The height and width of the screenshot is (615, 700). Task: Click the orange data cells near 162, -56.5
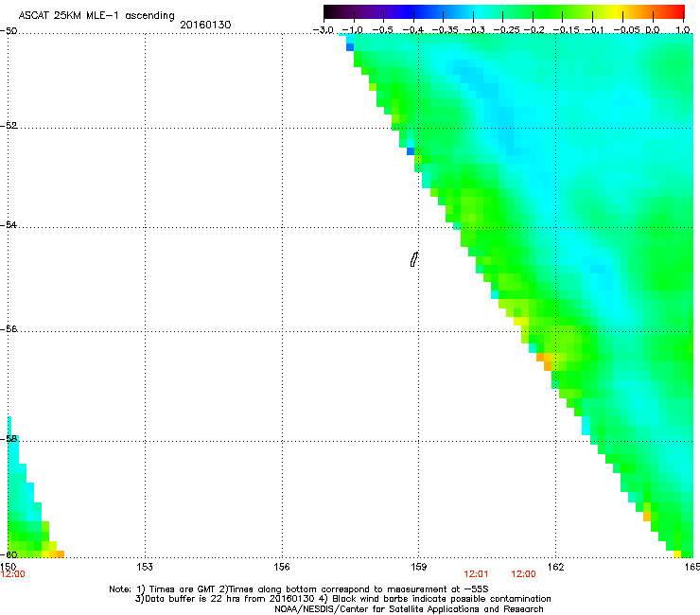tap(545, 361)
